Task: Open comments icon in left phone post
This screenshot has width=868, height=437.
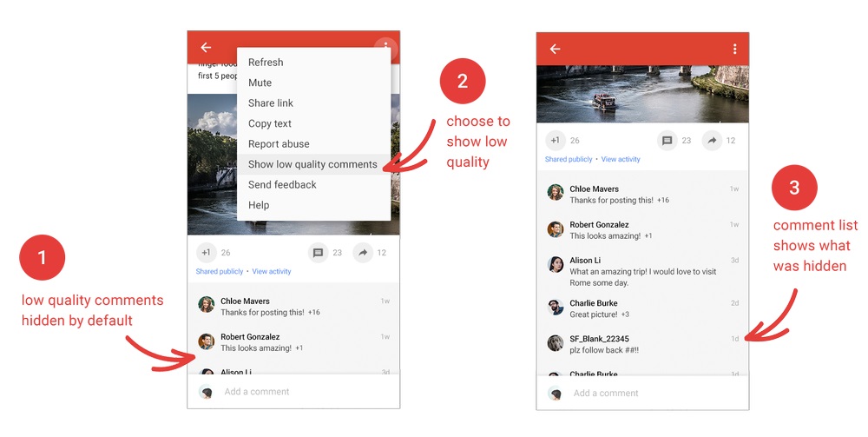Action: pos(318,253)
